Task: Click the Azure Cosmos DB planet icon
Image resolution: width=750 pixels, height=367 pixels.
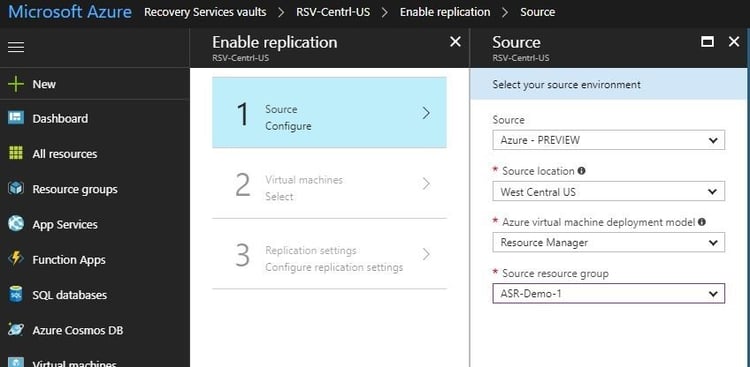Action: coord(16,330)
